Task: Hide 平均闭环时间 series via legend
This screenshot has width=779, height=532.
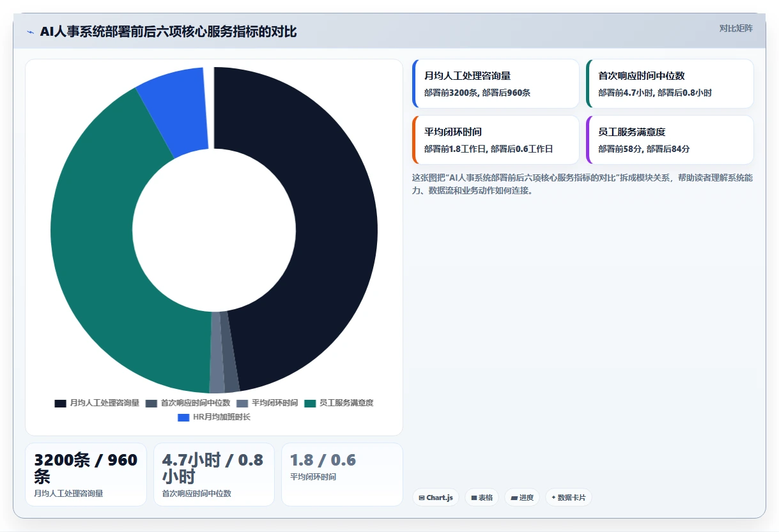Action: point(267,403)
